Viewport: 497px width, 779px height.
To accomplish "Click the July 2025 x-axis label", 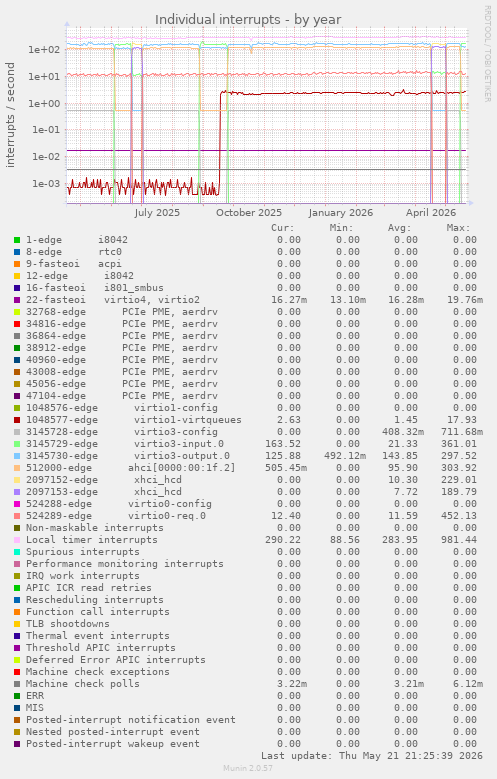I will (157, 213).
